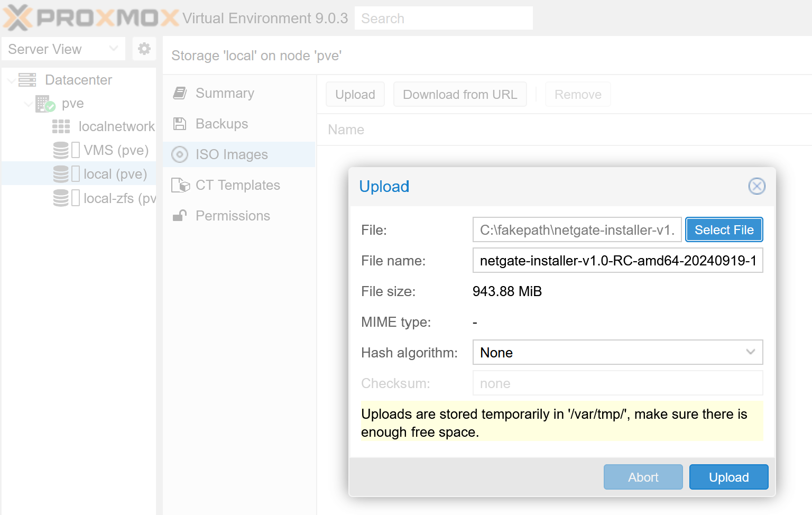Screen dimensions: 812x515
Task: Collapse the Datacenter tree node
Action: click(x=11, y=80)
